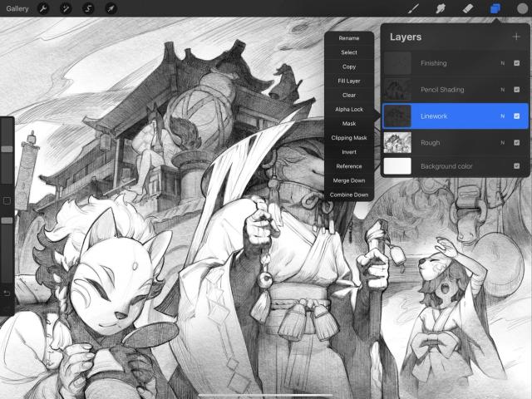Screen dimensions: 532x399
Task: Select the Transform arrow tool
Action: [x=111, y=8]
